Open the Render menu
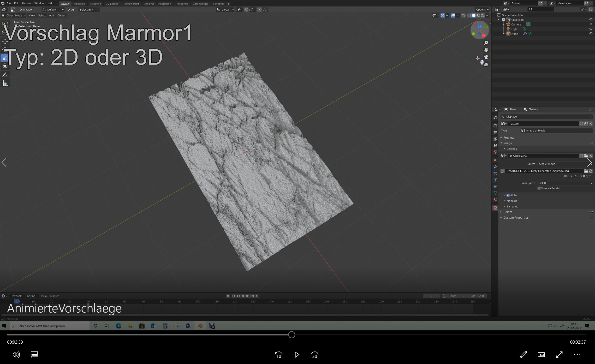Screen dimensions: 595x364 click(27, 3)
